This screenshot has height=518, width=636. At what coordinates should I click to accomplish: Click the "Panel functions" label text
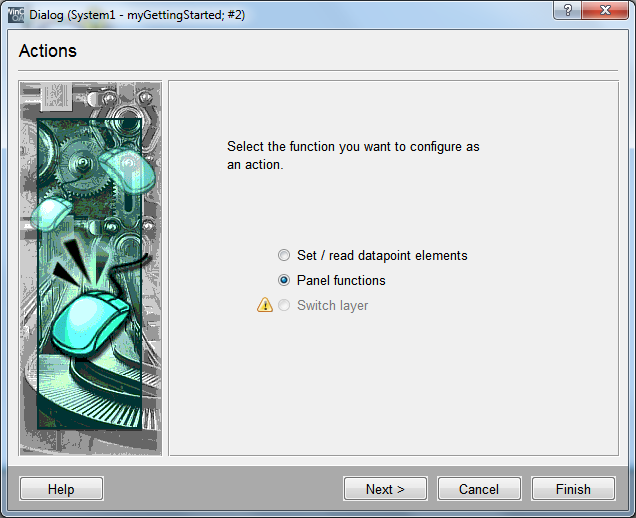(341, 280)
